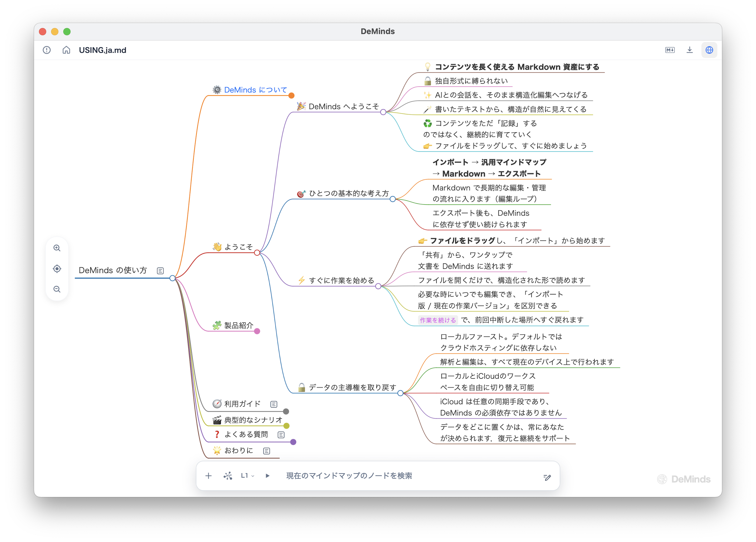Select node 解析と編集は、すべて現在のデバイス上で行われます
This screenshot has width=756, height=542.
[x=527, y=362]
